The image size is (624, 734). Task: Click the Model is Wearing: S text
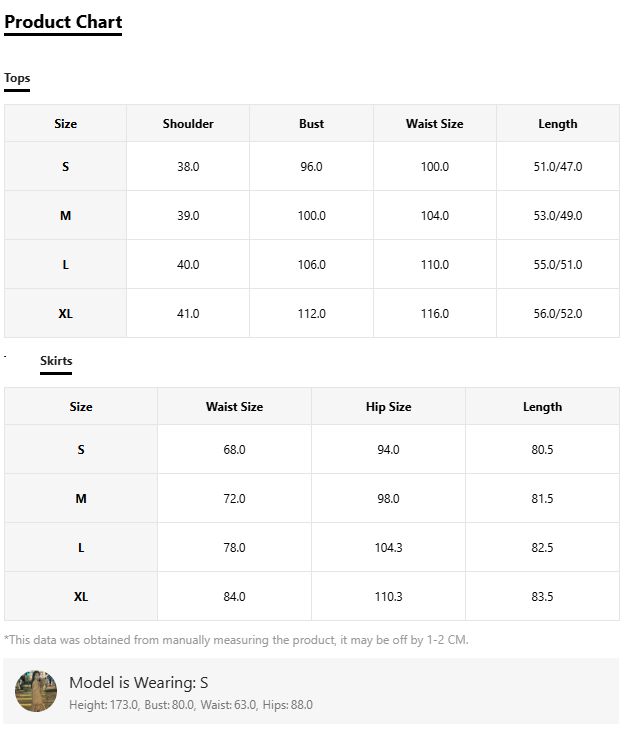coord(139,683)
